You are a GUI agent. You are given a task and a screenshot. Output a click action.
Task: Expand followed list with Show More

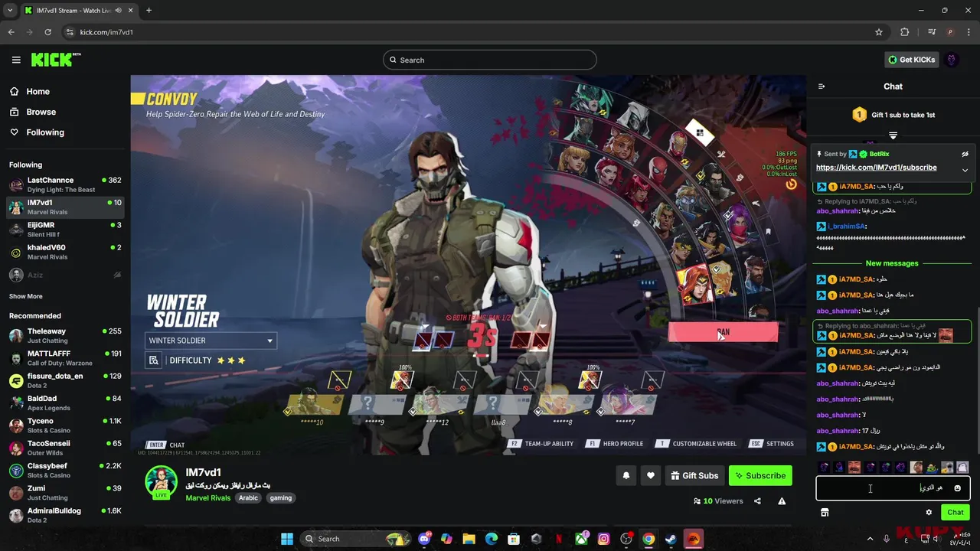26,296
